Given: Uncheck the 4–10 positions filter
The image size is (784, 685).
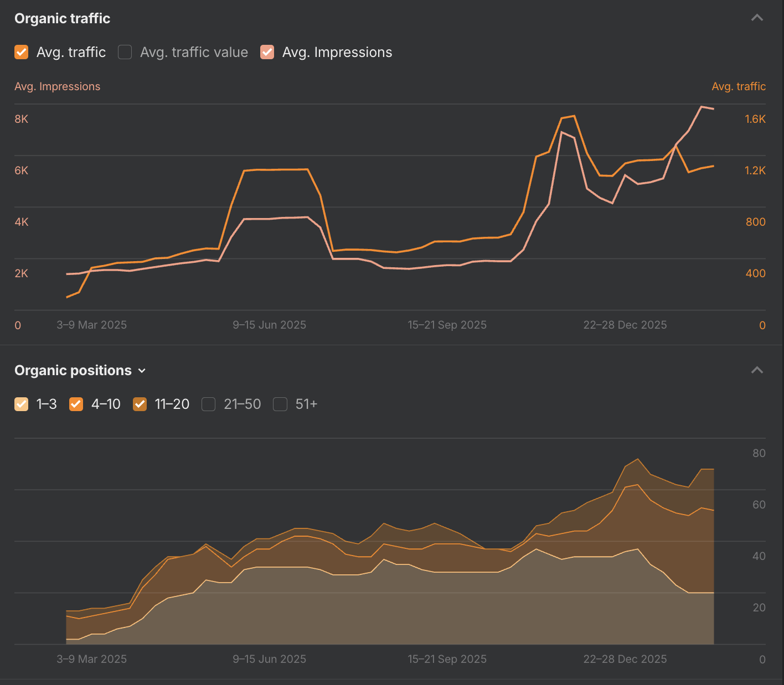Looking at the screenshot, I should click(76, 404).
